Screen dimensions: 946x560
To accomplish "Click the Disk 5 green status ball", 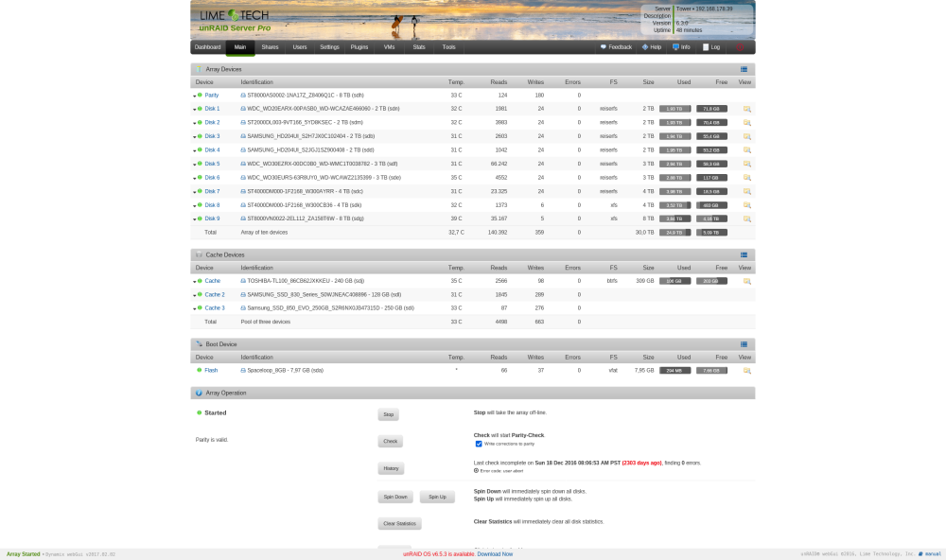I will click(x=200, y=164).
